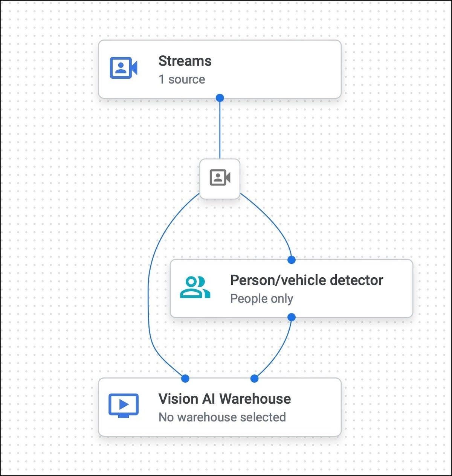The height and width of the screenshot is (476, 452).
Task: Click the "1 source" subtitle
Action: click(x=182, y=79)
